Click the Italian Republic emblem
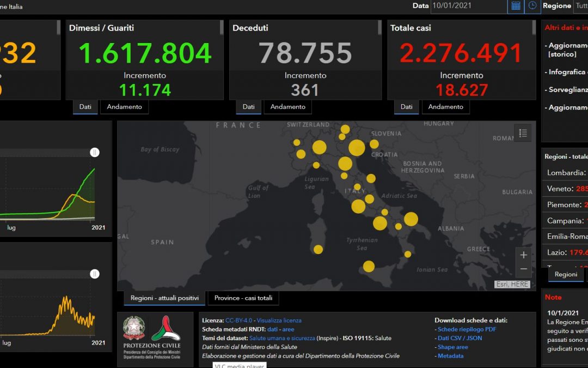Screen dimensions: 588x368 134,328
